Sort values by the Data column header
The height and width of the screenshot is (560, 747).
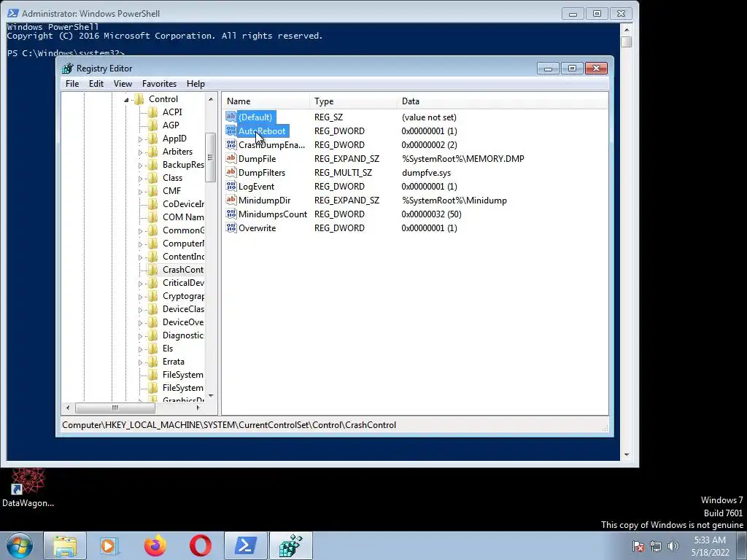point(502,101)
